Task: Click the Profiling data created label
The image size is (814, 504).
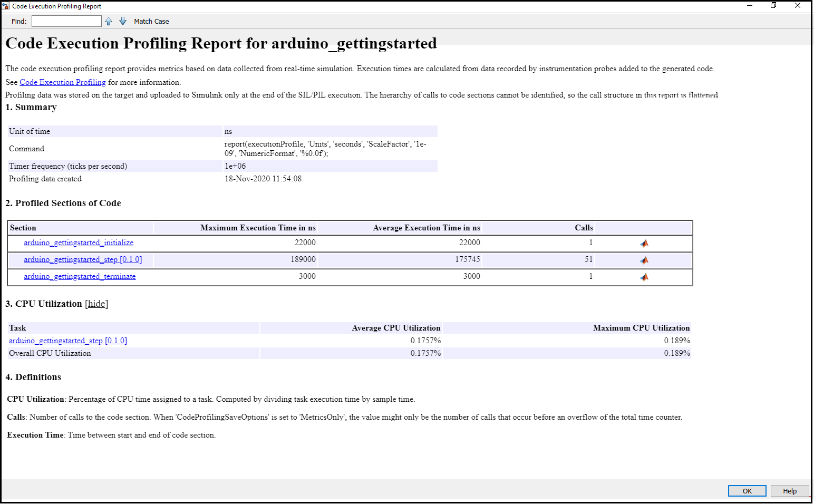Action: pyautogui.click(x=45, y=179)
